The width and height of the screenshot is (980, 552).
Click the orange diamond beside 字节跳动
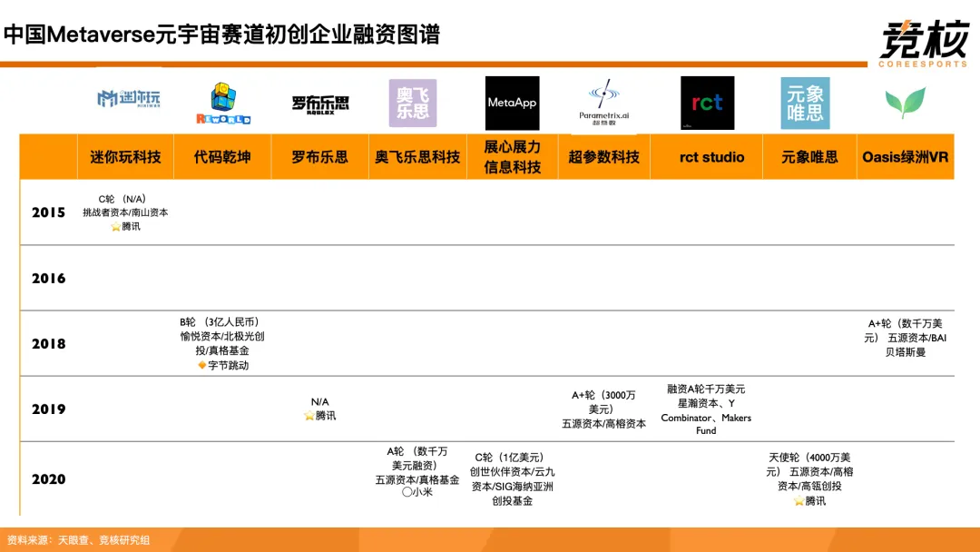click(x=201, y=365)
